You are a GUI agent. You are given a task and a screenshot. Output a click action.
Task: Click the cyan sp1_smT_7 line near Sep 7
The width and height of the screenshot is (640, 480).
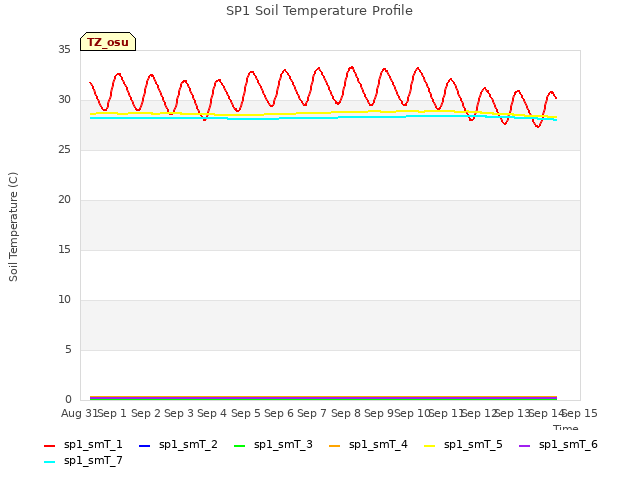312,118
